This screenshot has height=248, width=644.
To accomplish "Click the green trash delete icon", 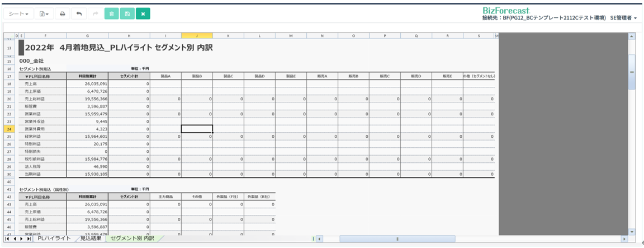I will (x=111, y=13).
